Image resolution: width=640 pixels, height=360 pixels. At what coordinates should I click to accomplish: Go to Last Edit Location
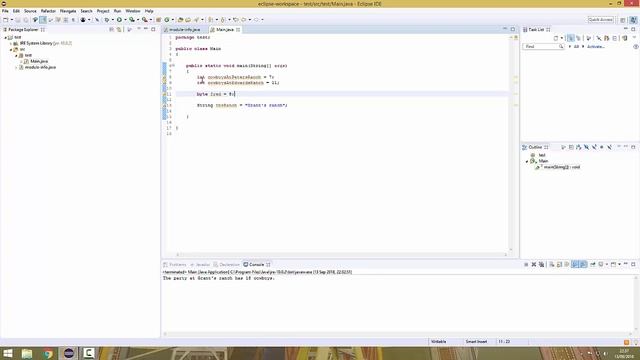(236, 20)
